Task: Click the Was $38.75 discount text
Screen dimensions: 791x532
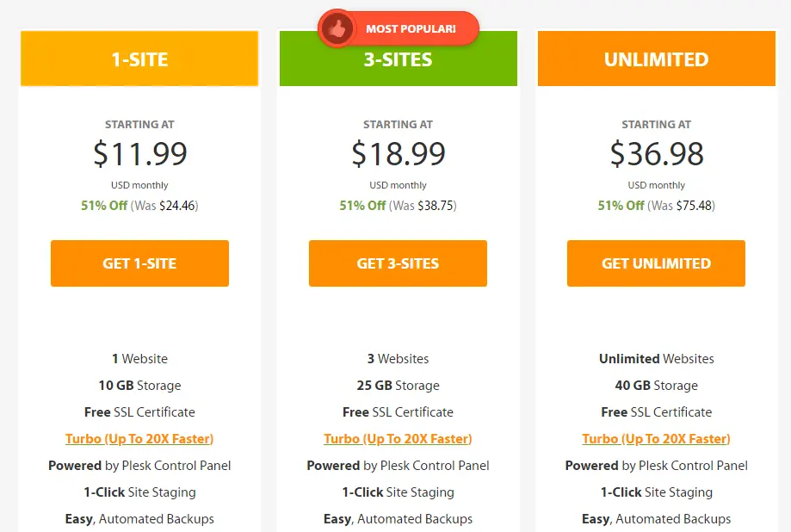Action: 423,206
